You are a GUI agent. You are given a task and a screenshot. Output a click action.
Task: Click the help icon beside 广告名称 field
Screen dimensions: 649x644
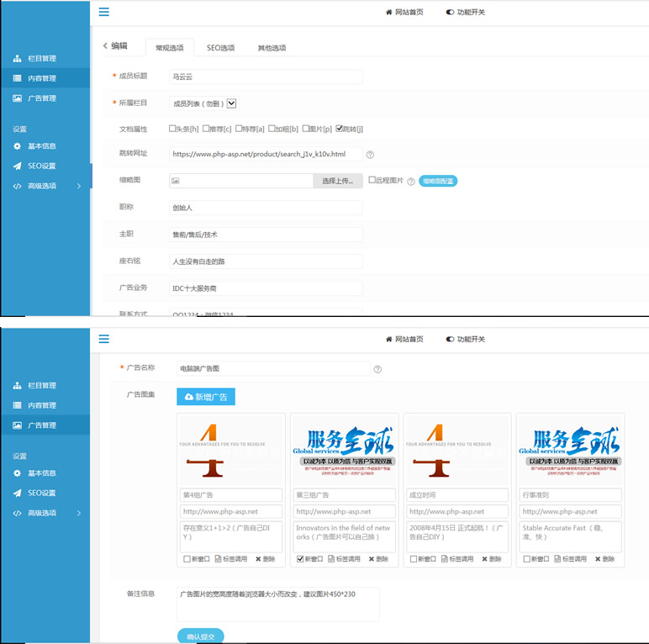coord(377,369)
